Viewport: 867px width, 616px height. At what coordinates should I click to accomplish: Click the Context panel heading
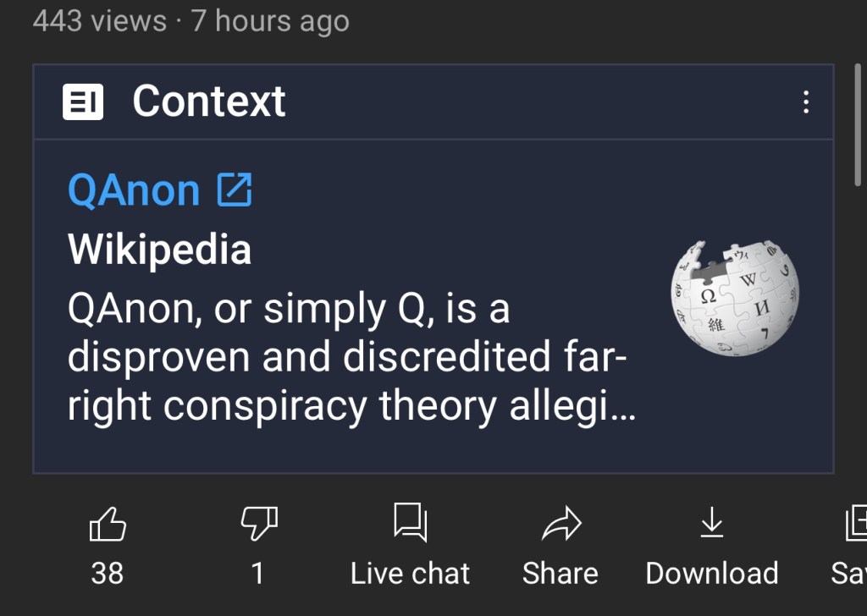tap(209, 102)
